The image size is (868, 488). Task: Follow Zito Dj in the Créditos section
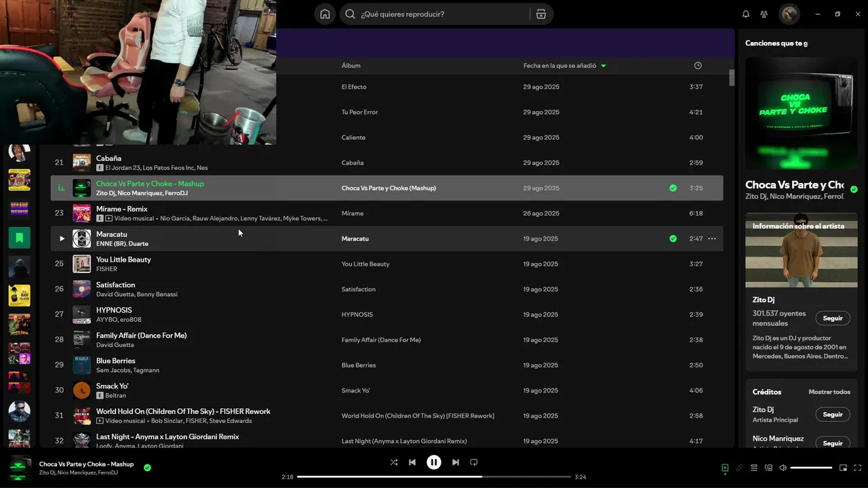pyautogui.click(x=833, y=414)
